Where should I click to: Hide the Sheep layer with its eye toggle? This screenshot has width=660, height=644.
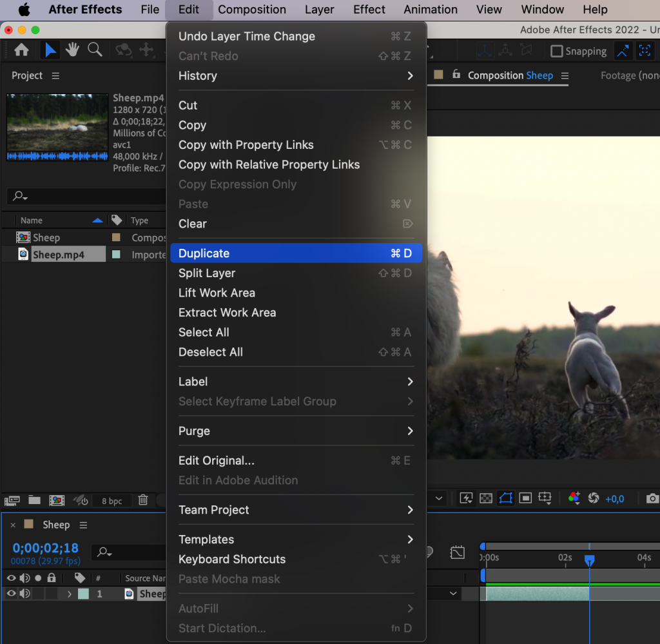click(x=11, y=593)
